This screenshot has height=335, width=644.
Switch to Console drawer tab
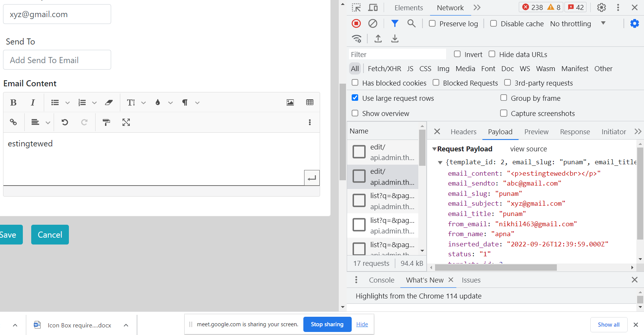(x=381, y=280)
